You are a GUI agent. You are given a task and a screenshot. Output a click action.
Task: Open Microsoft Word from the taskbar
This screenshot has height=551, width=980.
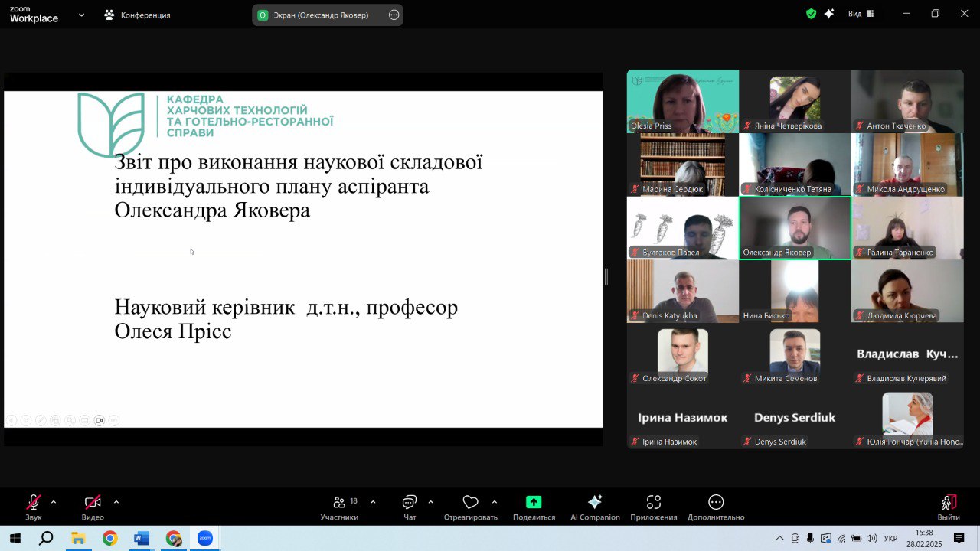tap(142, 538)
